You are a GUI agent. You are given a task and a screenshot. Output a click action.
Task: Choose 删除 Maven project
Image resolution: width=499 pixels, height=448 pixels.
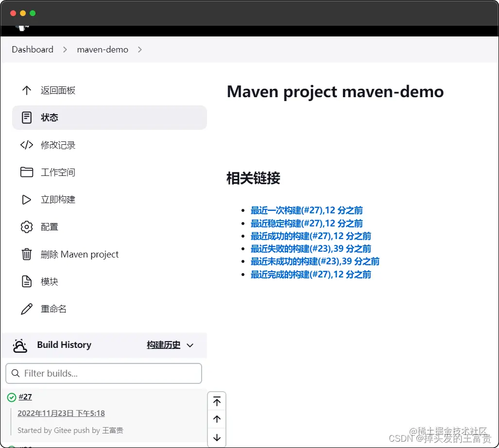tap(109, 254)
